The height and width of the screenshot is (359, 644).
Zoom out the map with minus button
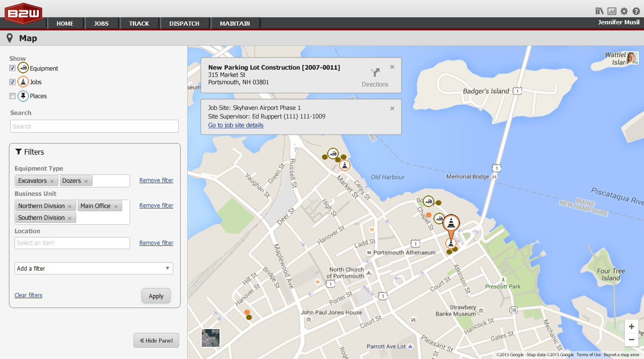631,340
